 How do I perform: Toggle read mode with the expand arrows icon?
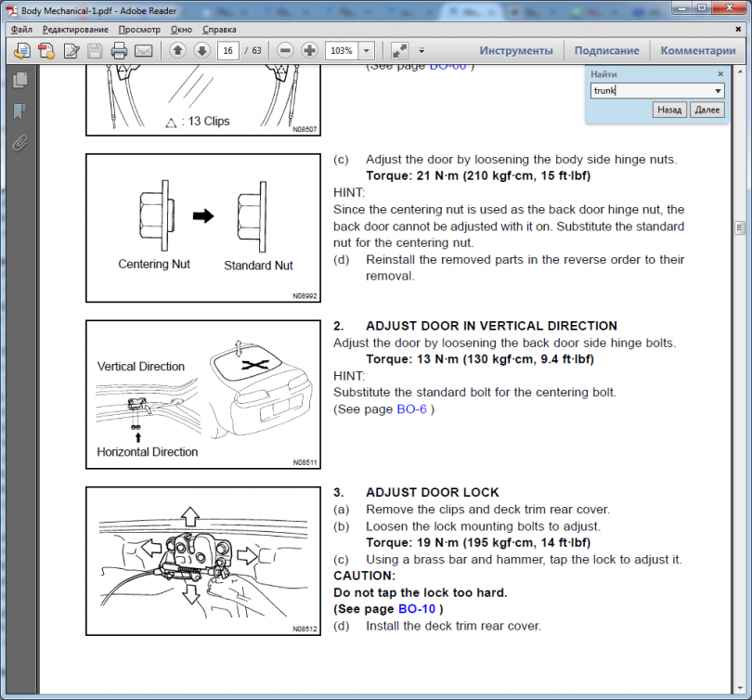pos(399,50)
